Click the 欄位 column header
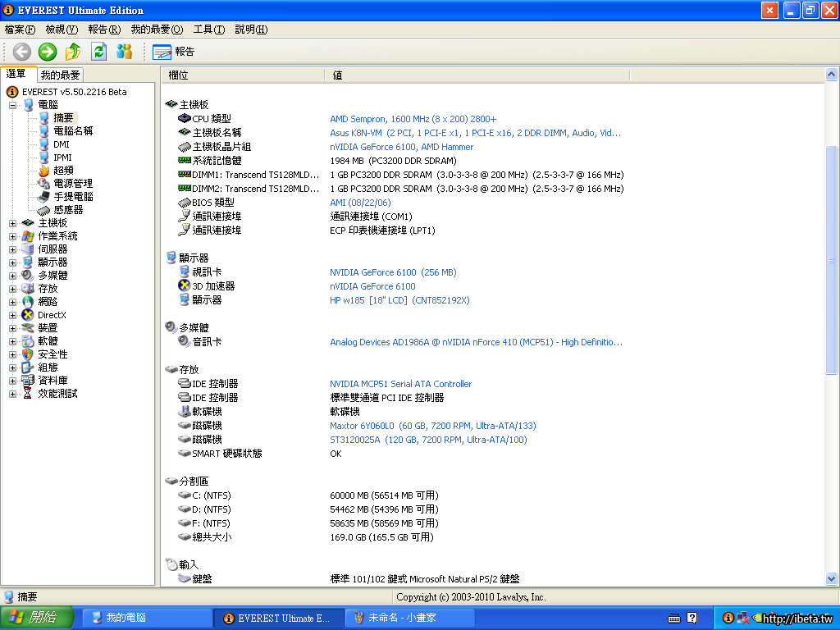This screenshot has height=630, width=840. click(x=178, y=75)
